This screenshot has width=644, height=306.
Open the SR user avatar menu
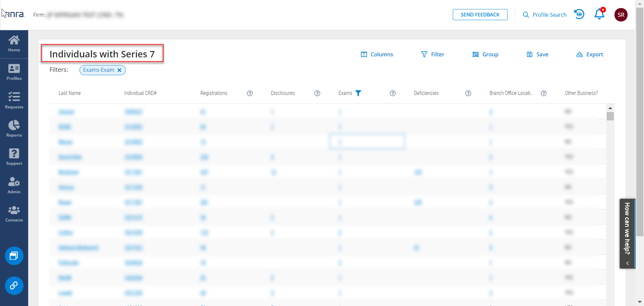(621, 15)
